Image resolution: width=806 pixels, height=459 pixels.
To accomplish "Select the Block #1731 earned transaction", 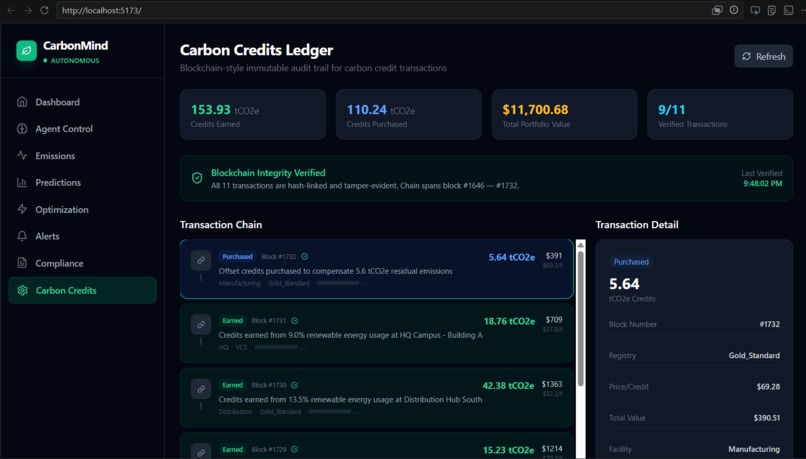I will 377,333.
